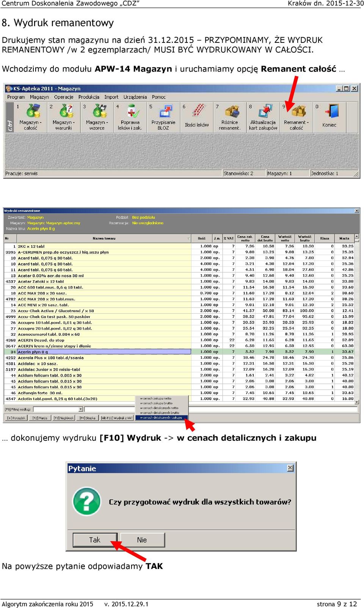364x608 pixels.
Task: Open the Produkcja menu
Action: [x=89, y=97]
